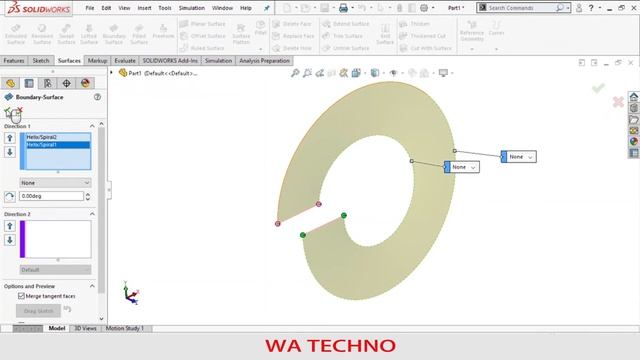Move Direction 2 curve up
The image size is (640, 360).
[10, 226]
